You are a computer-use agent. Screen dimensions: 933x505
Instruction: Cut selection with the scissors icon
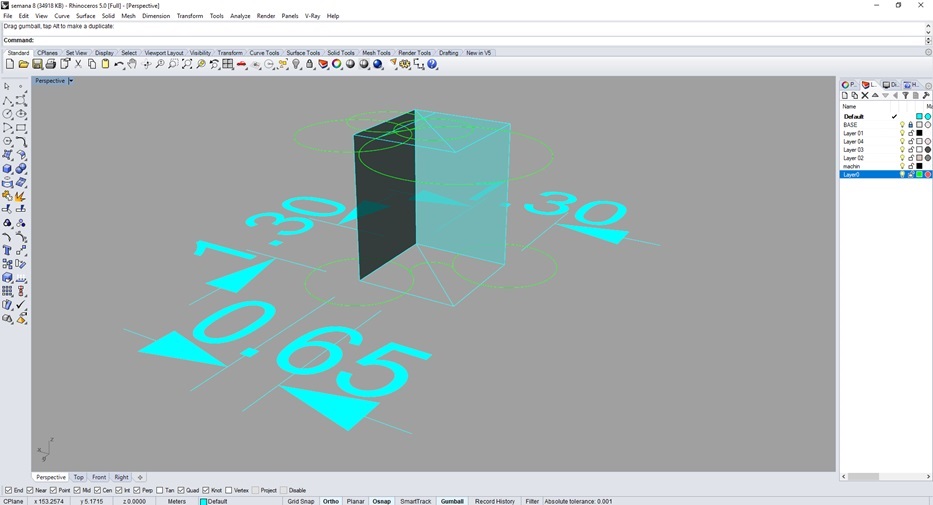pos(78,64)
